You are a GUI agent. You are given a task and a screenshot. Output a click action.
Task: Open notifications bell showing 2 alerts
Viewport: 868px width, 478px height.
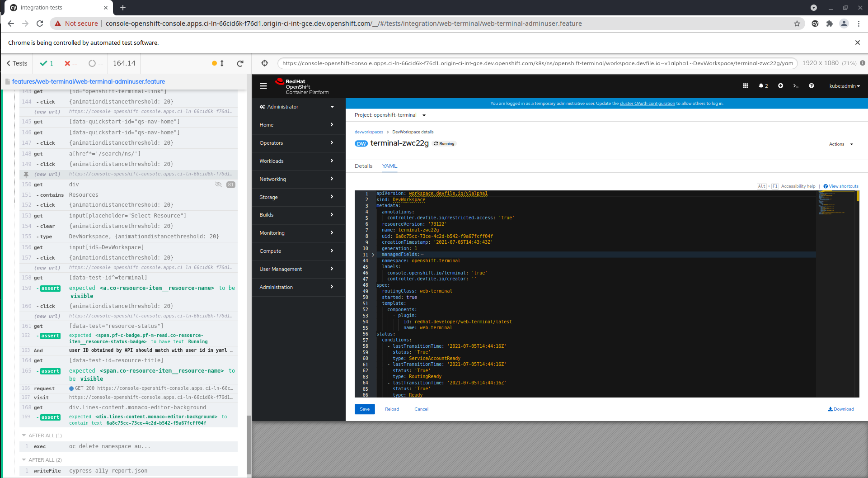[763, 86]
